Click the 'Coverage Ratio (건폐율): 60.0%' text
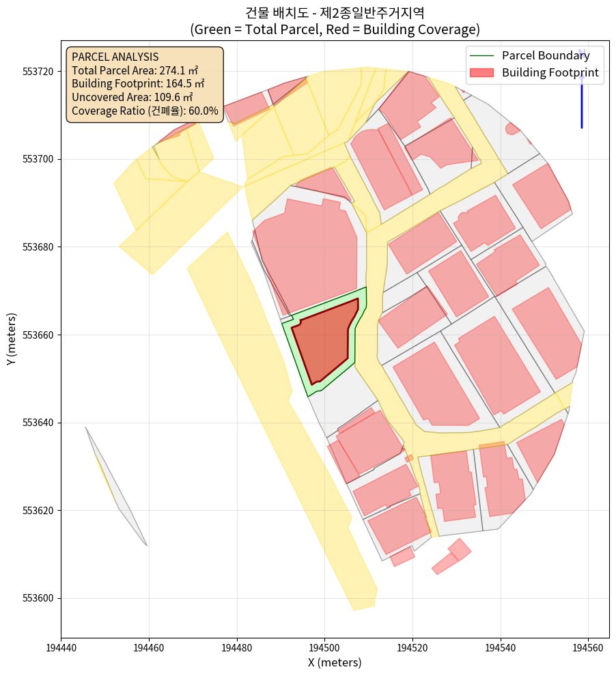The height and width of the screenshot is (676, 616). (145, 111)
